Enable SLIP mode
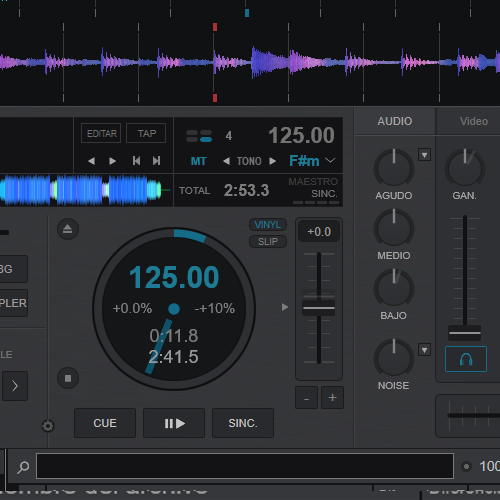The width and height of the screenshot is (500, 500). 268,241
